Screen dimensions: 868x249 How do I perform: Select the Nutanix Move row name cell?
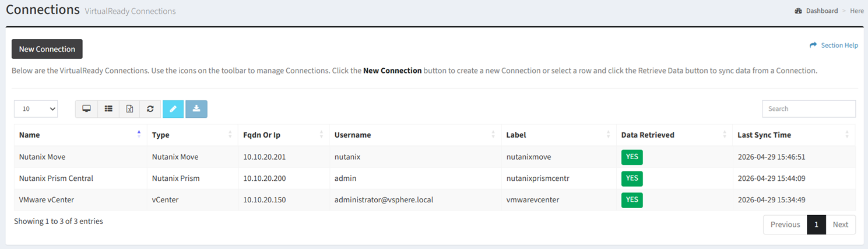tap(80, 157)
